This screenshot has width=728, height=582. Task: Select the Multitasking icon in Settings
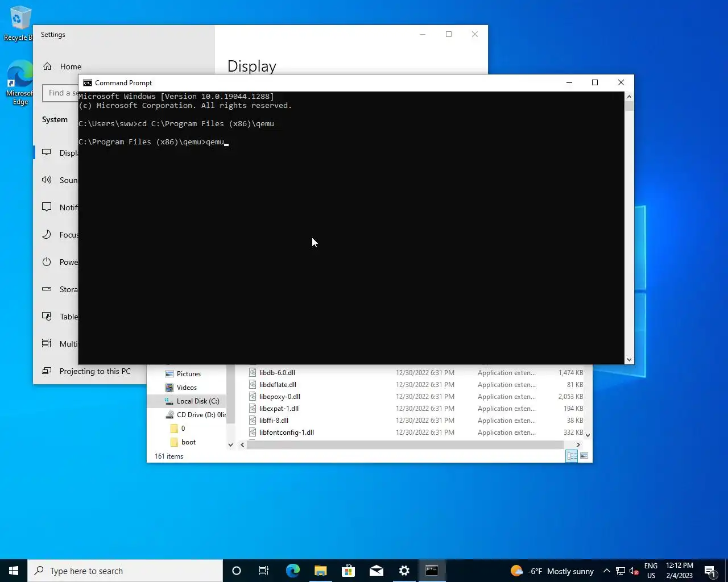(47, 344)
